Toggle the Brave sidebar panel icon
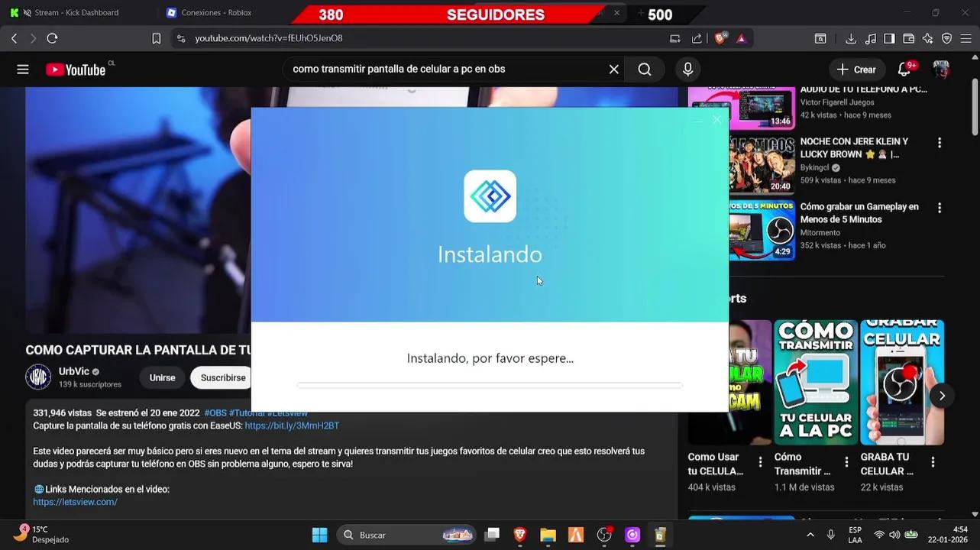 [x=889, y=37]
